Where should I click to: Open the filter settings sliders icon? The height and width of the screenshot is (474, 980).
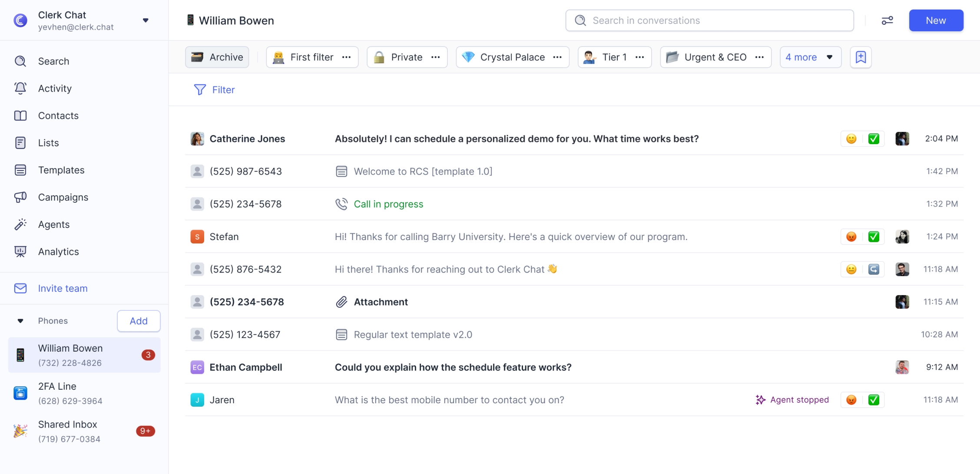887,20
